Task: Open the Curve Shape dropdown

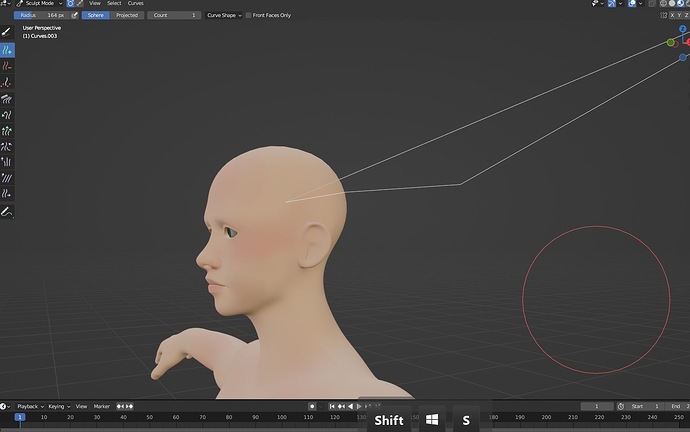Action: (x=224, y=15)
